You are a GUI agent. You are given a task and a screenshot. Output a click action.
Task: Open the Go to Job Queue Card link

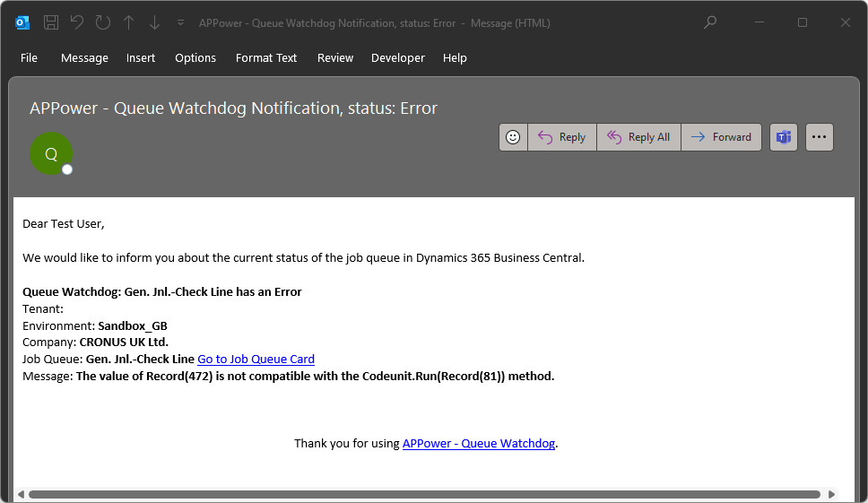click(x=256, y=360)
